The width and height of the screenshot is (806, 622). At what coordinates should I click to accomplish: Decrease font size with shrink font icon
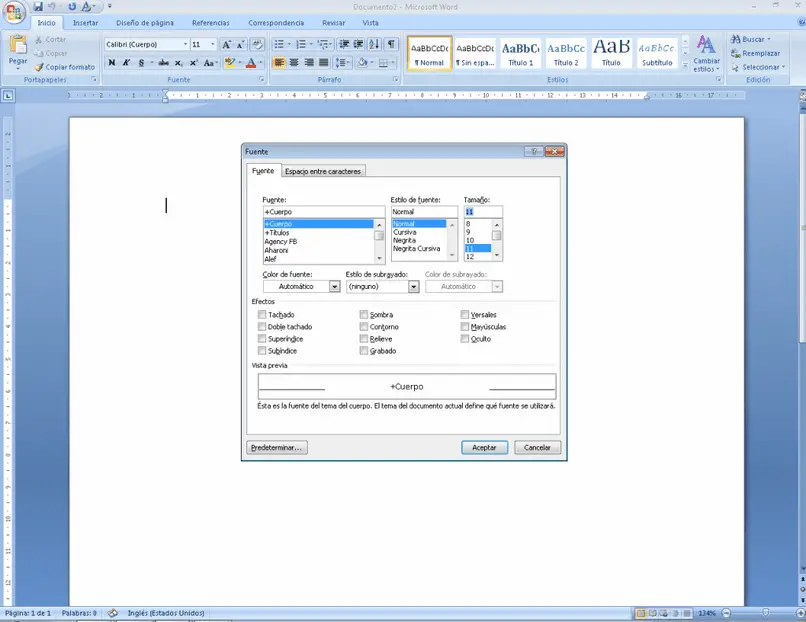tap(240, 45)
